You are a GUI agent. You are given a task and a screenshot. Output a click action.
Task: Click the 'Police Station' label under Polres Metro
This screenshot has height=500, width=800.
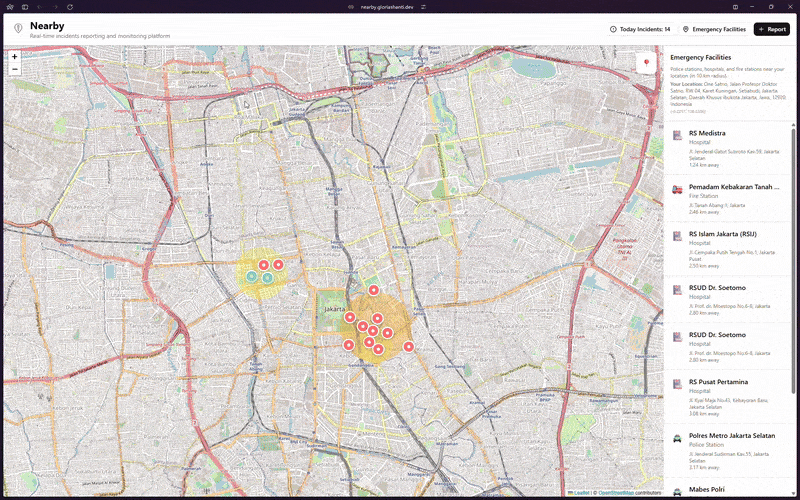coord(706,445)
